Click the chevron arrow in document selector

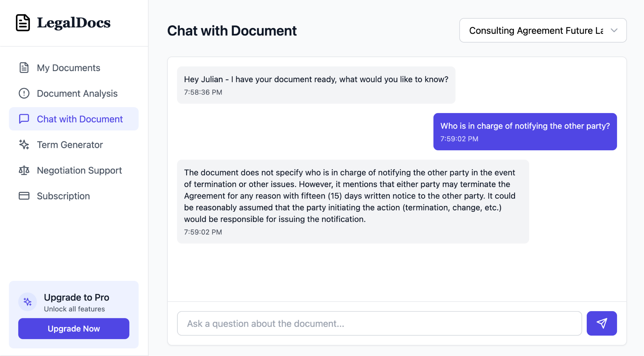614,30
